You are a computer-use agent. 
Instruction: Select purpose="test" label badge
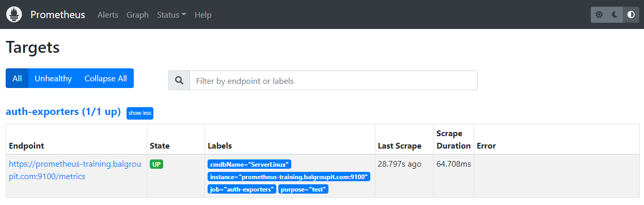click(304, 189)
